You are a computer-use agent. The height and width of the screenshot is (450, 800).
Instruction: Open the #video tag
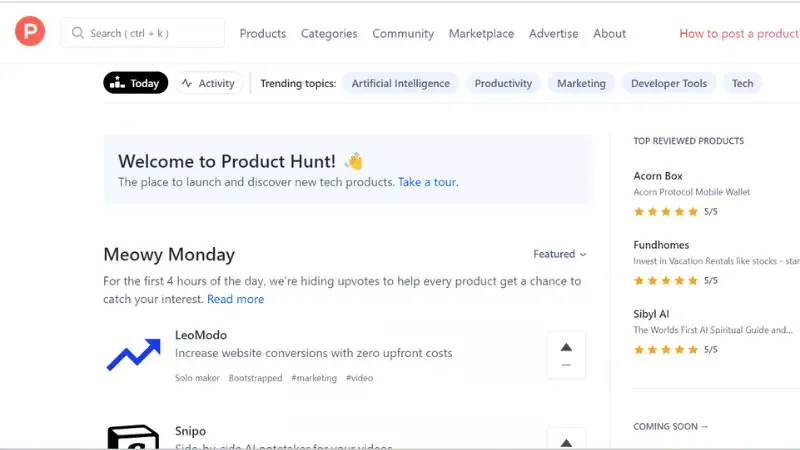point(359,378)
